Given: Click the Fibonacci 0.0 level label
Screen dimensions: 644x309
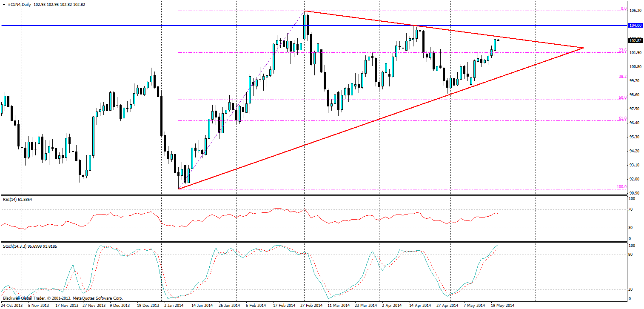Looking at the screenshot, I should pos(624,9).
